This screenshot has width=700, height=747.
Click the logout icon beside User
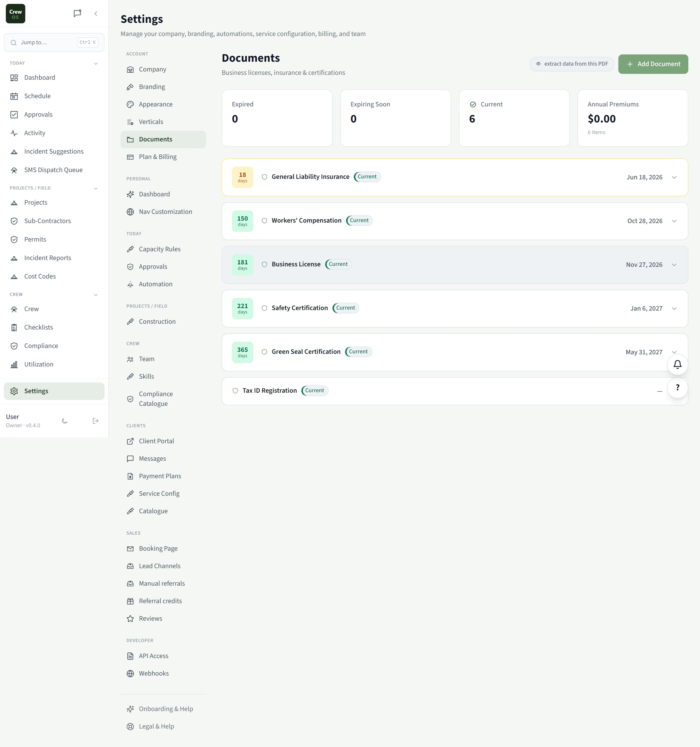96,421
